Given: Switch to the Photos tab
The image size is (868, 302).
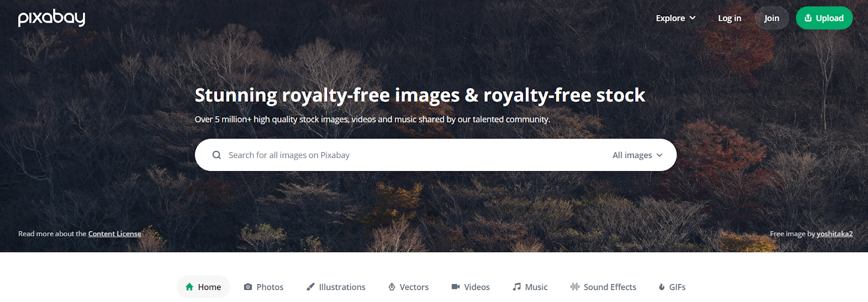Looking at the screenshot, I should tap(264, 287).
